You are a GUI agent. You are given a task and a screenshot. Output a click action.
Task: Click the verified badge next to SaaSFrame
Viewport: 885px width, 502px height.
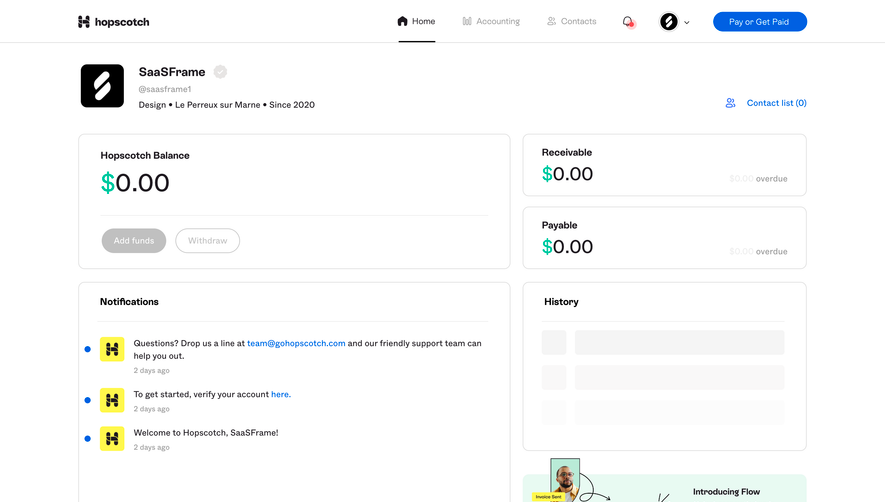(x=220, y=72)
